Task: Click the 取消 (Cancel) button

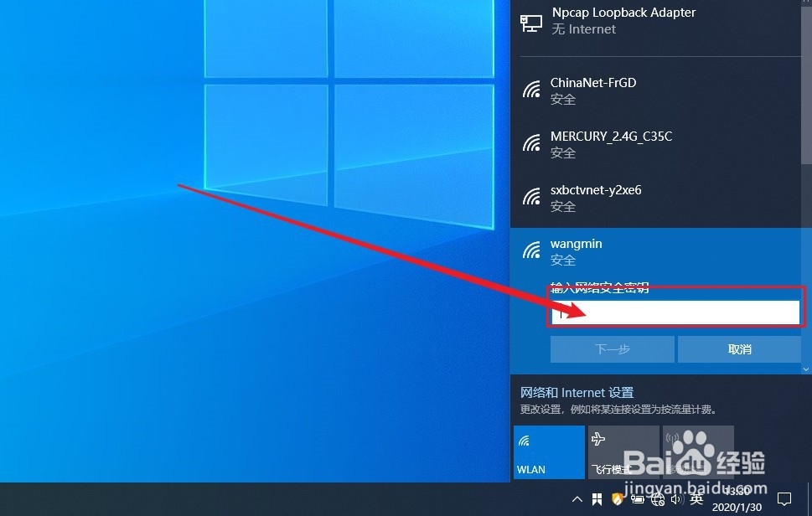Action: (739, 349)
